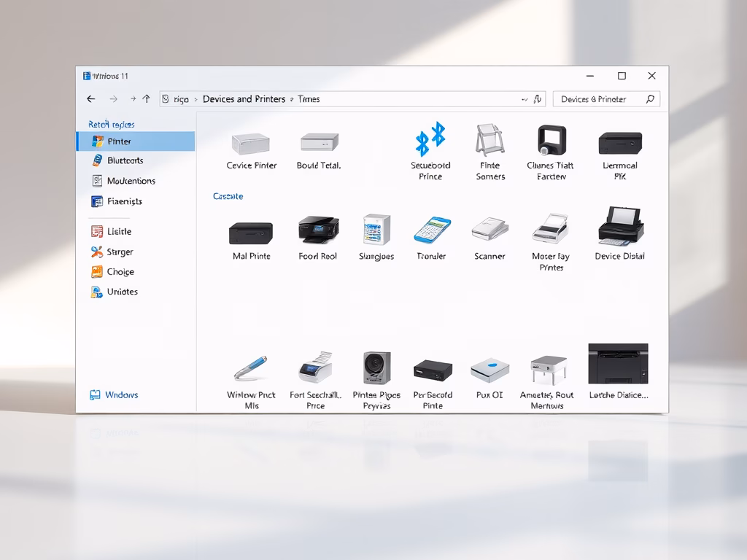Viewport: 747px width, 560px height.
Task: Open the Cevice Pinter device icon
Action: click(x=251, y=144)
